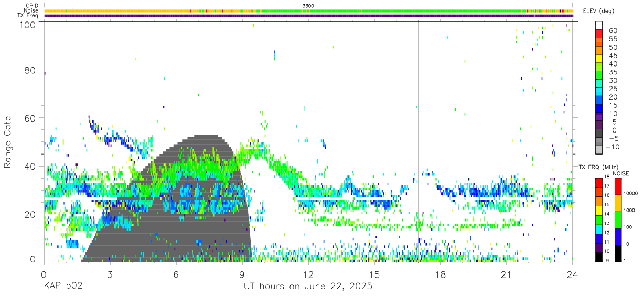Click the 1000 label on NOISE scale
The height and width of the screenshot is (297, 644).
click(x=628, y=210)
